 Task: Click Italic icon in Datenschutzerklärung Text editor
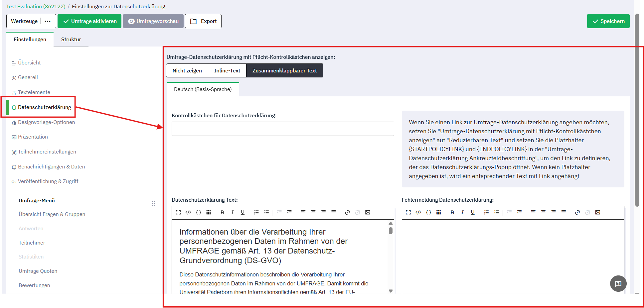tap(232, 212)
